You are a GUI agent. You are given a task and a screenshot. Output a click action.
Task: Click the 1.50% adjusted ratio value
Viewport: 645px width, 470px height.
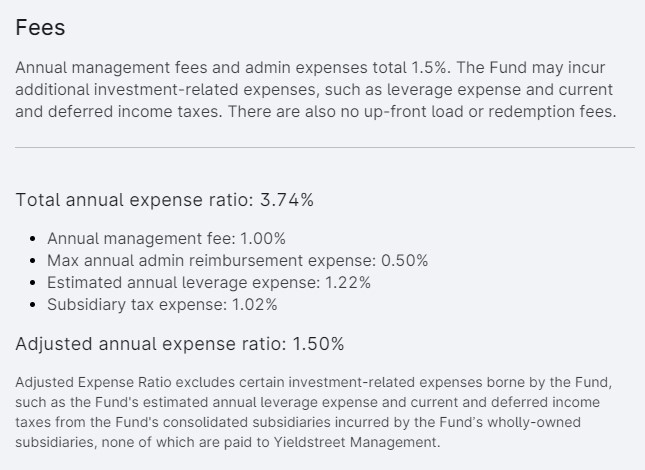318,344
